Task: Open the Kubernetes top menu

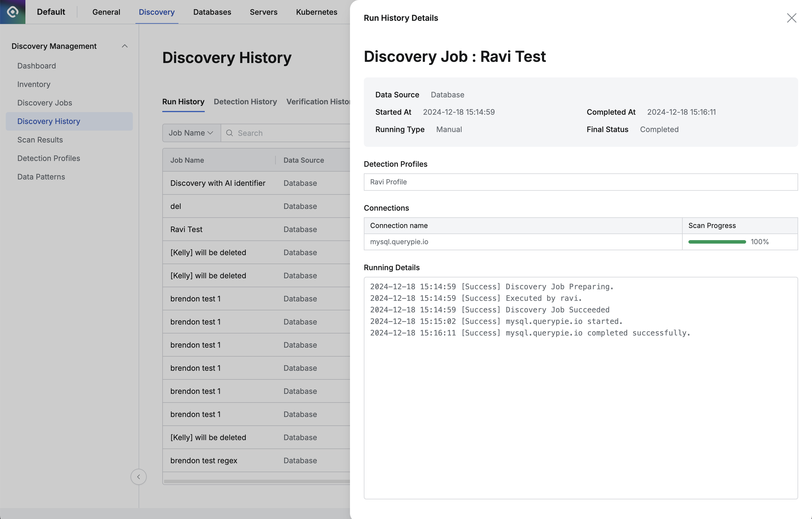Action: coord(316,12)
